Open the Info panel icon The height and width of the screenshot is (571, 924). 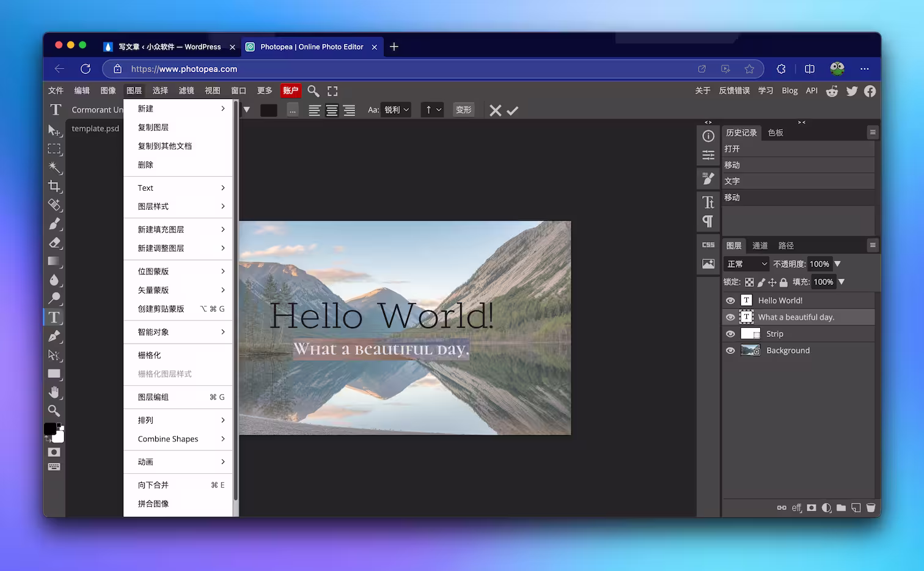click(708, 136)
